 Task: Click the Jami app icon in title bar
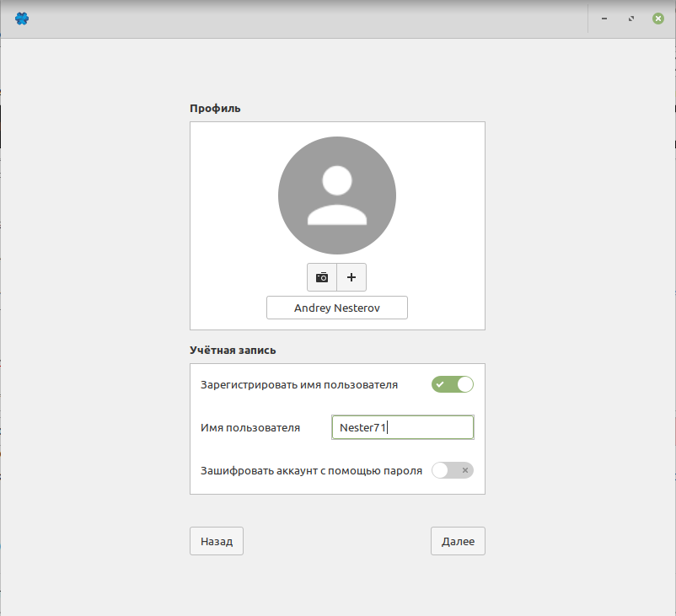point(22,18)
